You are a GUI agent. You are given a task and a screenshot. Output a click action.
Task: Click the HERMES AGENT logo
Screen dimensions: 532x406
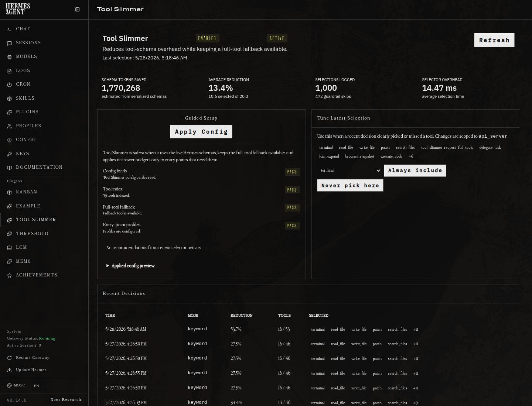(18, 9)
